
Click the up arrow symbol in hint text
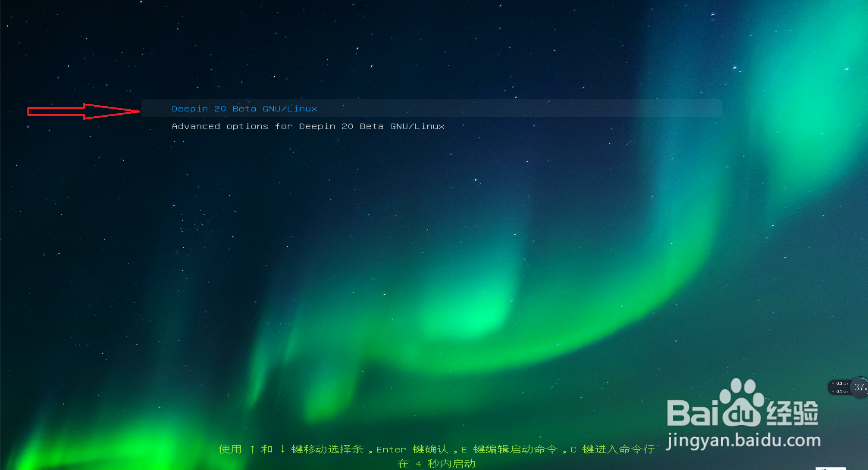(x=252, y=449)
